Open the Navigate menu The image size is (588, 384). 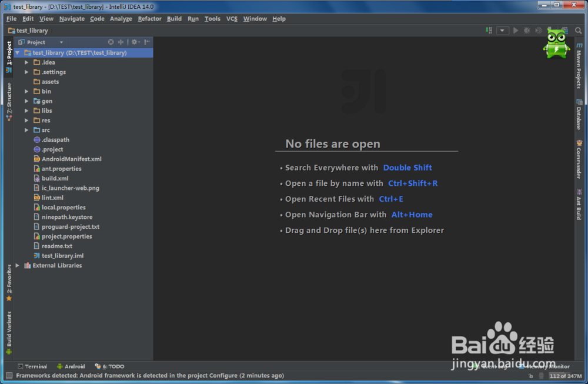click(72, 19)
